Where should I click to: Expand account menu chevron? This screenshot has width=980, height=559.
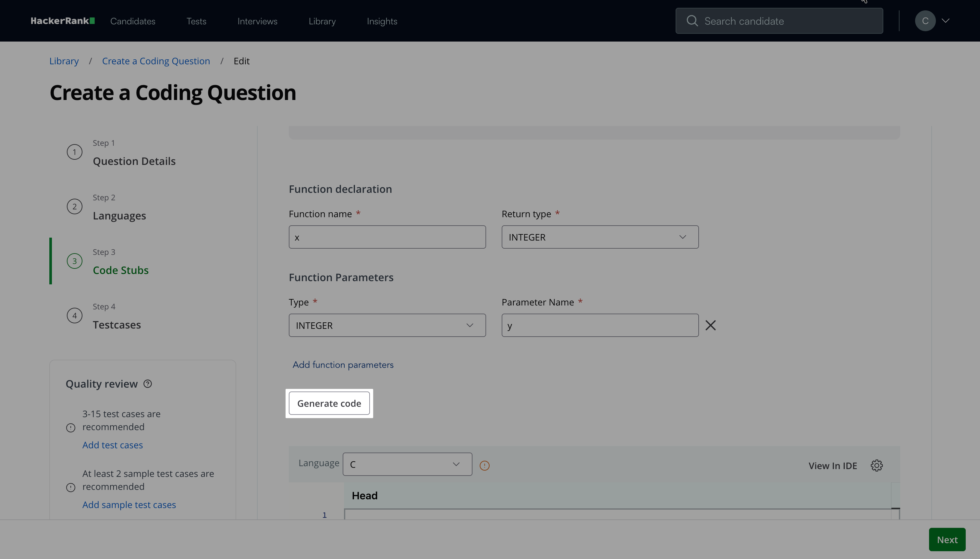click(946, 21)
